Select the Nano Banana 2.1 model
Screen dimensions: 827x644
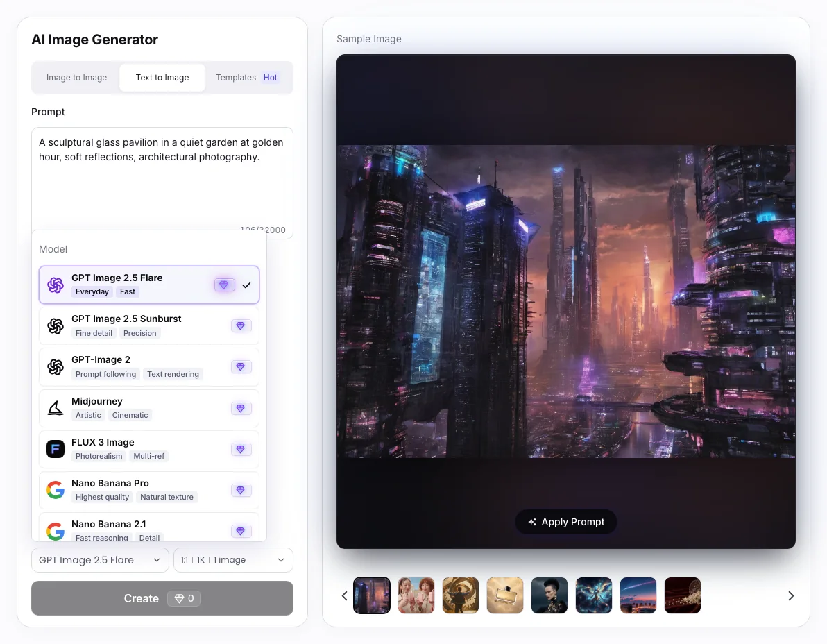coord(149,527)
